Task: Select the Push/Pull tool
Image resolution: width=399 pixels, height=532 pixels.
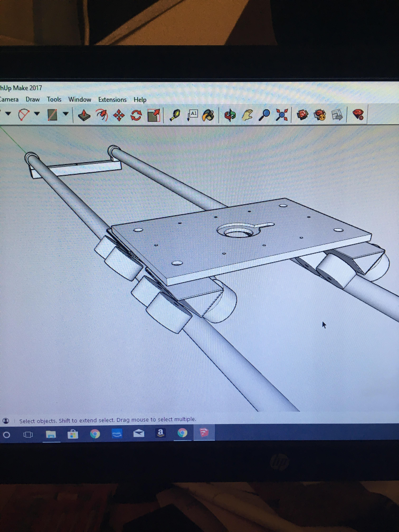Action: pos(84,115)
